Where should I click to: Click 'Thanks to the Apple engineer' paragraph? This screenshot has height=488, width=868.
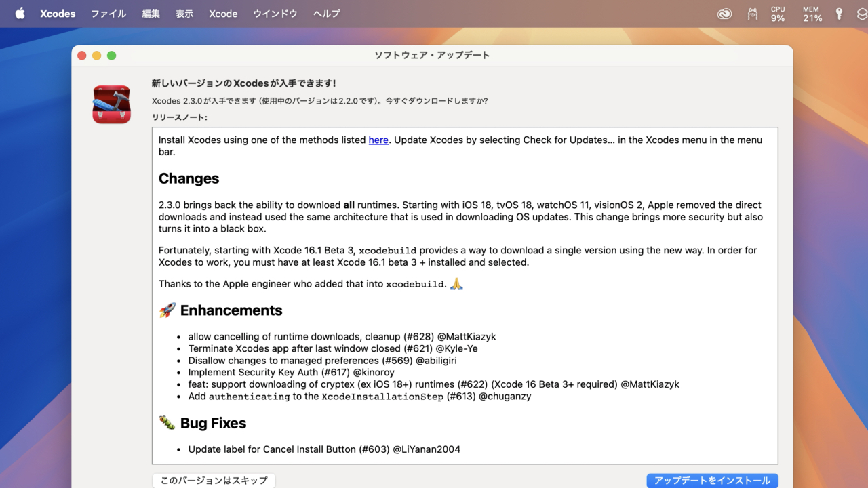pos(311,284)
